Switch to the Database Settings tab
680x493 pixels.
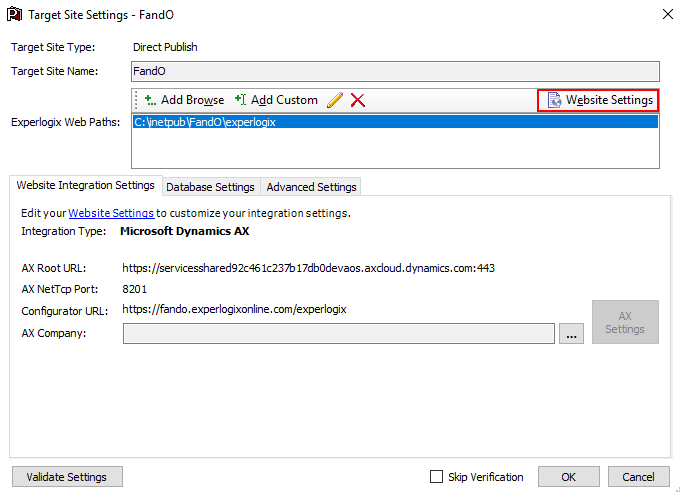(210, 187)
